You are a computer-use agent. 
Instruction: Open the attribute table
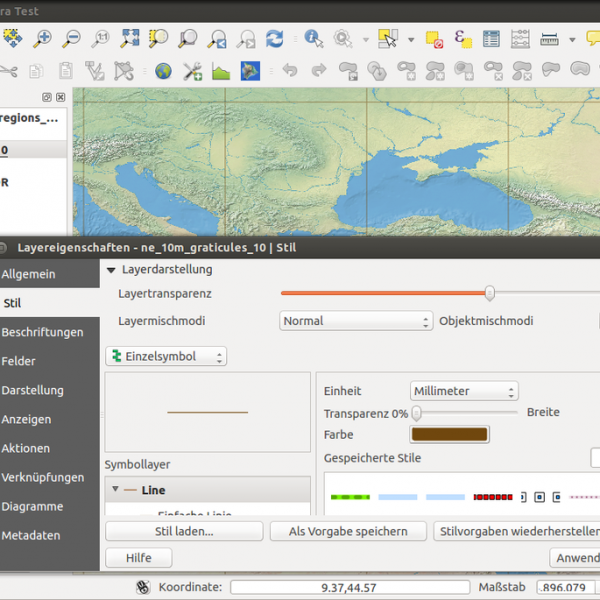[491, 39]
